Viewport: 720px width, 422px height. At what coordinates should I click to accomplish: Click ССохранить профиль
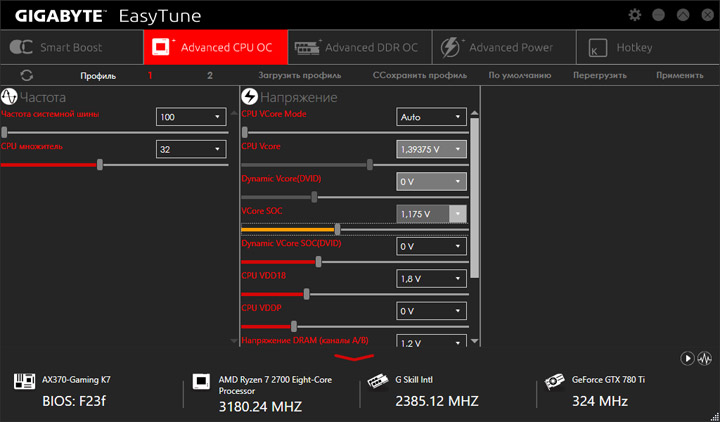click(x=420, y=75)
